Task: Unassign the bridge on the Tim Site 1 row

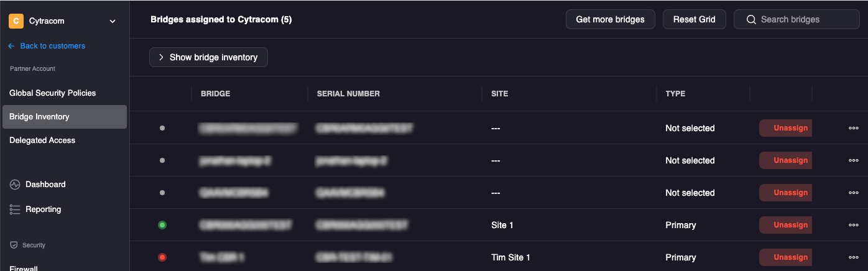Action: [786, 257]
